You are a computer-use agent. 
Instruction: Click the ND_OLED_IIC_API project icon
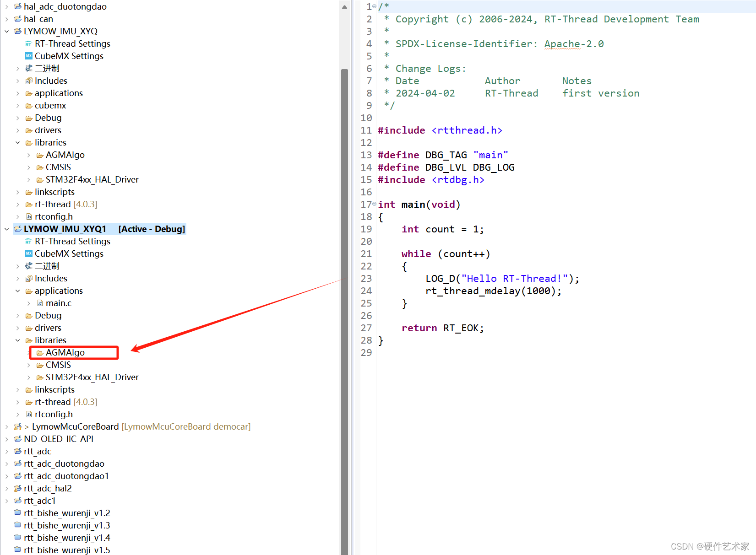18,439
